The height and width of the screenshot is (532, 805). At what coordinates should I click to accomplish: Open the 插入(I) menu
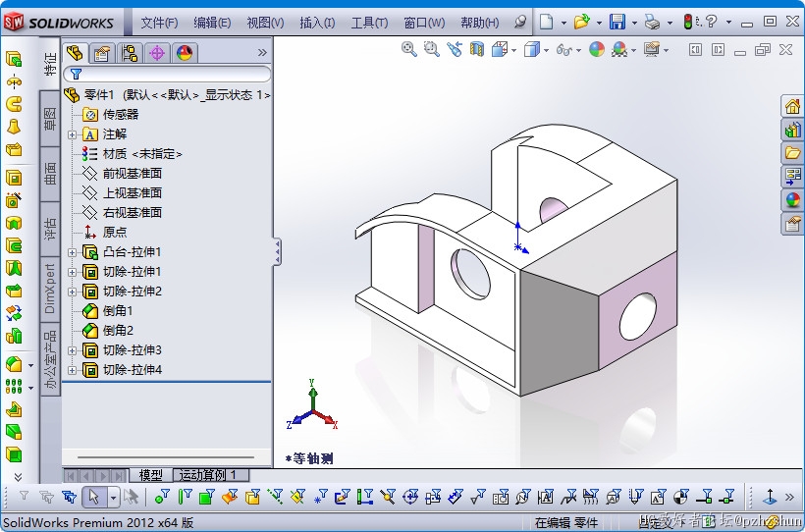pyautogui.click(x=317, y=23)
